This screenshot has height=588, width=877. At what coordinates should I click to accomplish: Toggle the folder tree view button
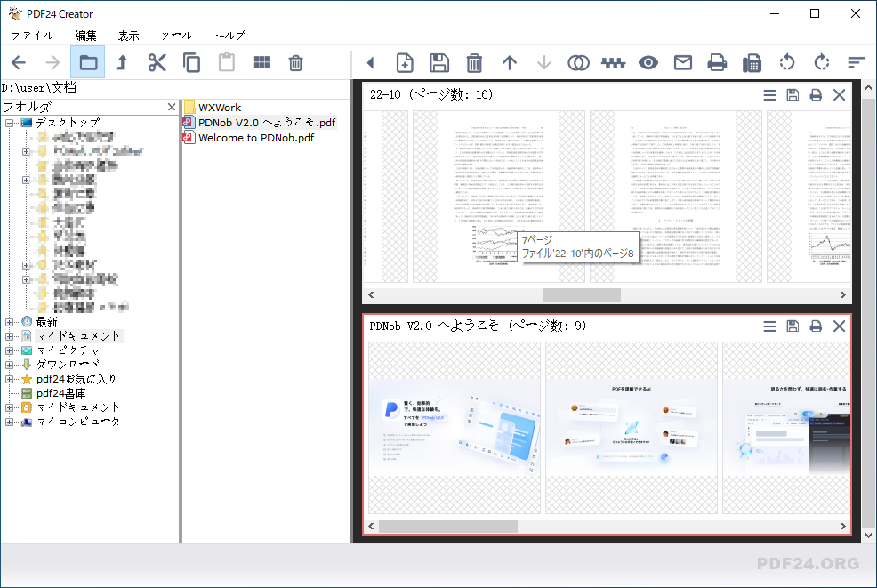click(88, 62)
